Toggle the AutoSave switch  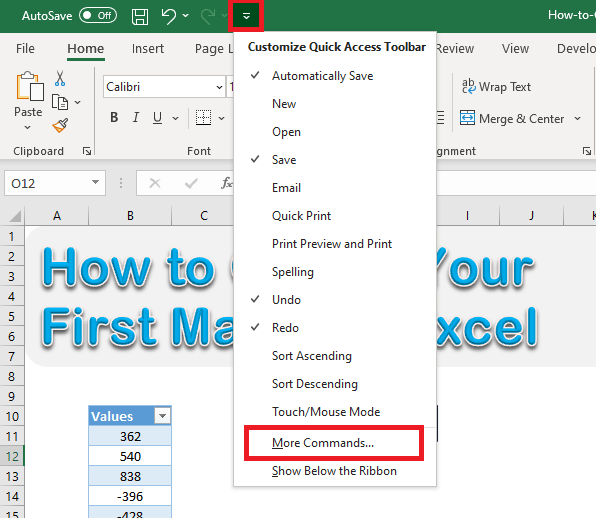click(98, 16)
